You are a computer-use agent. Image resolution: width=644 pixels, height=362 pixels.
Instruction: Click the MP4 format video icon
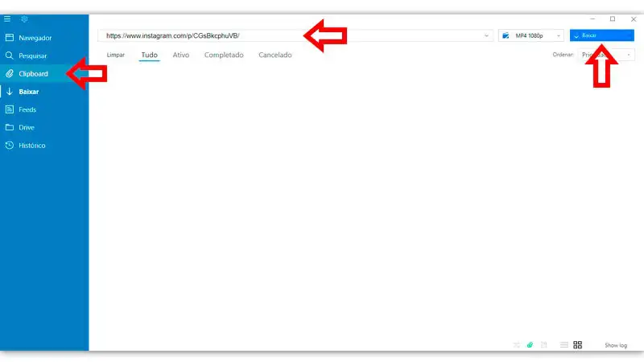[506, 35]
